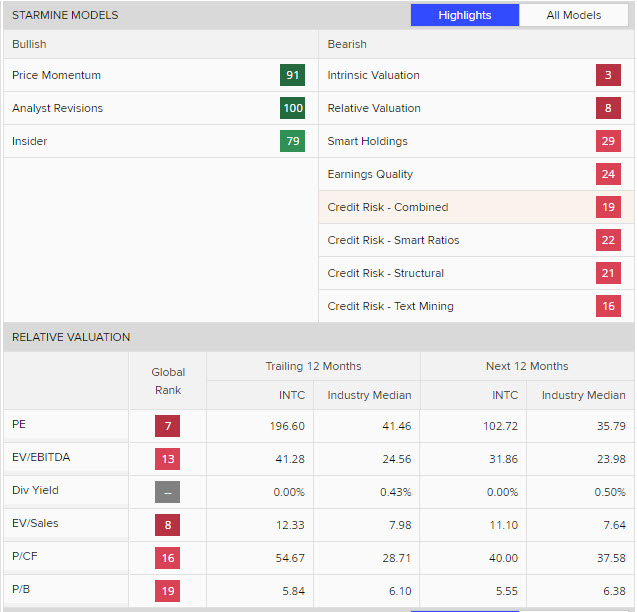Select the P/CF row label
This screenshot has height=612, width=637.
25,556
